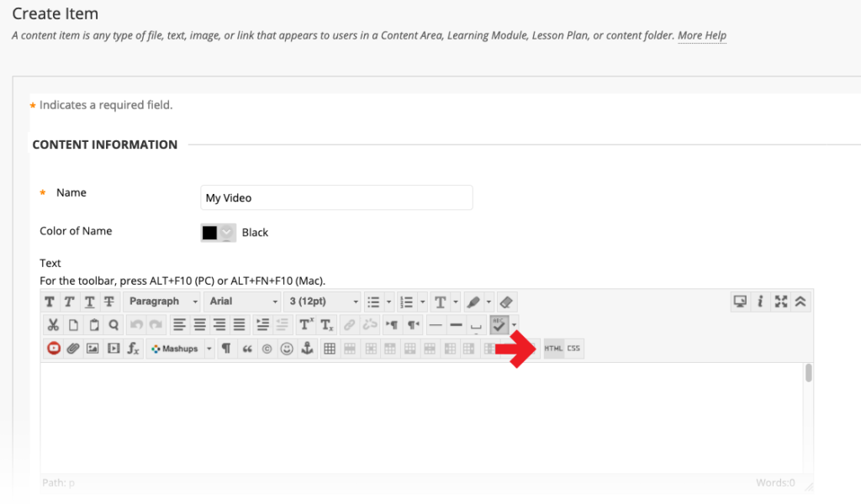Open the HTML code view button
Viewport: 861px width, 504px height.
(553, 349)
